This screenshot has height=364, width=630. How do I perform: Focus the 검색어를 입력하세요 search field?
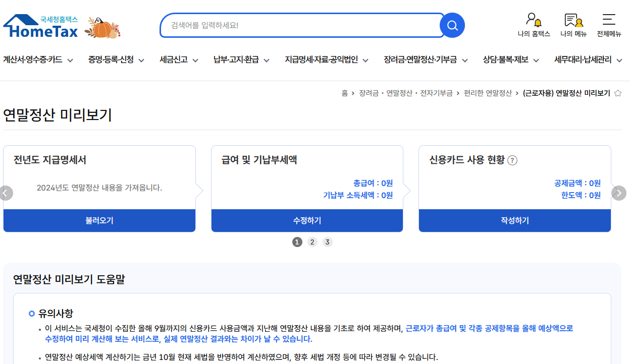[300, 25]
